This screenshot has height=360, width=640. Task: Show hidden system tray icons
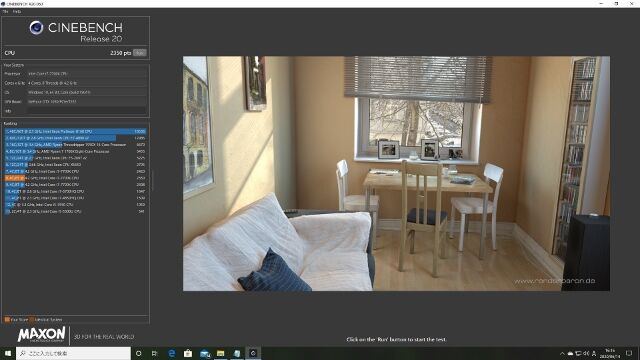coord(562,353)
